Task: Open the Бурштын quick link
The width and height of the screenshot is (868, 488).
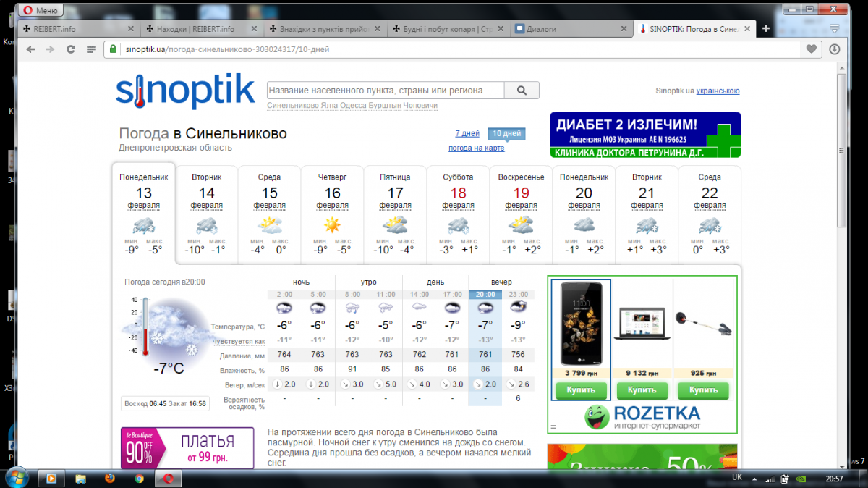Action: [x=385, y=106]
